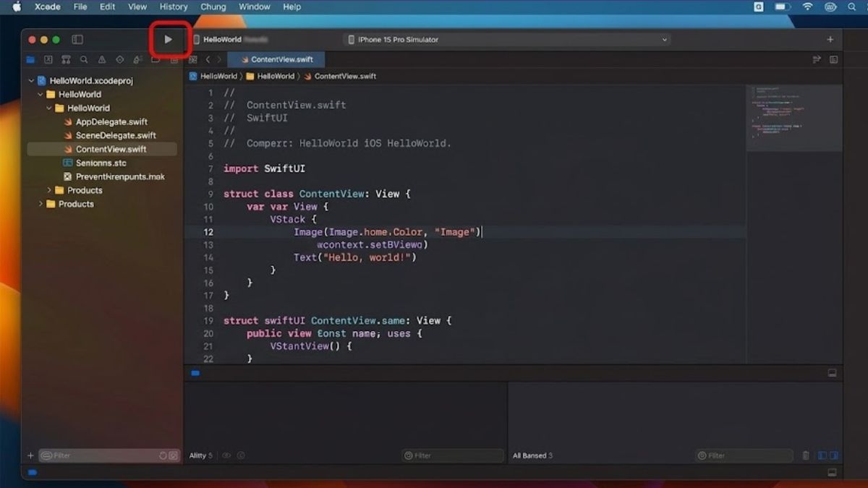
Task: Open the project navigator folder icon
Action: [x=30, y=60]
